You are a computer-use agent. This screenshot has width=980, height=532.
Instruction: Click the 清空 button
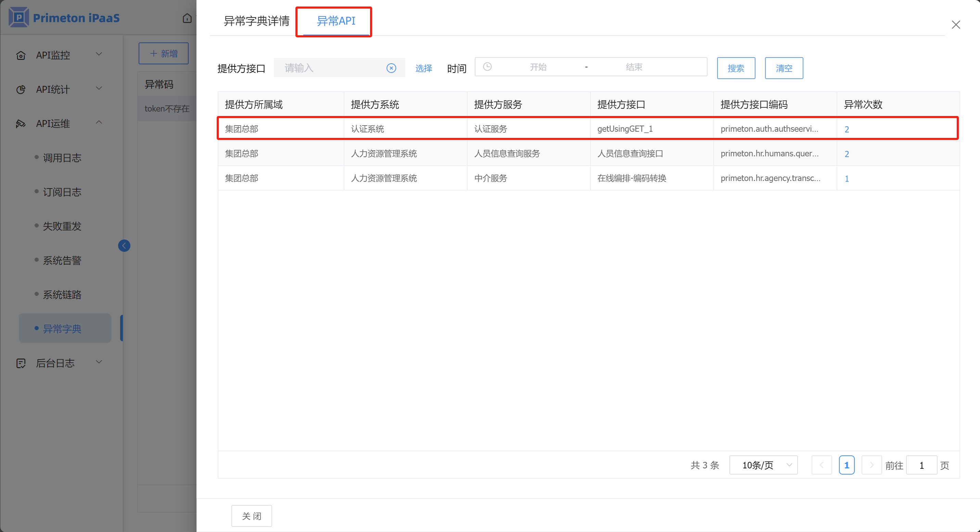coord(784,68)
